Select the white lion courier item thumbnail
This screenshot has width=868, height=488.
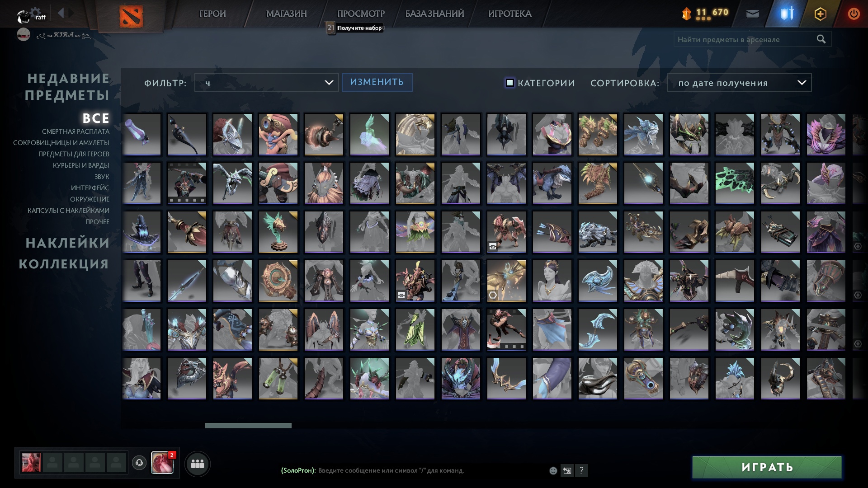(x=598, y=232)
